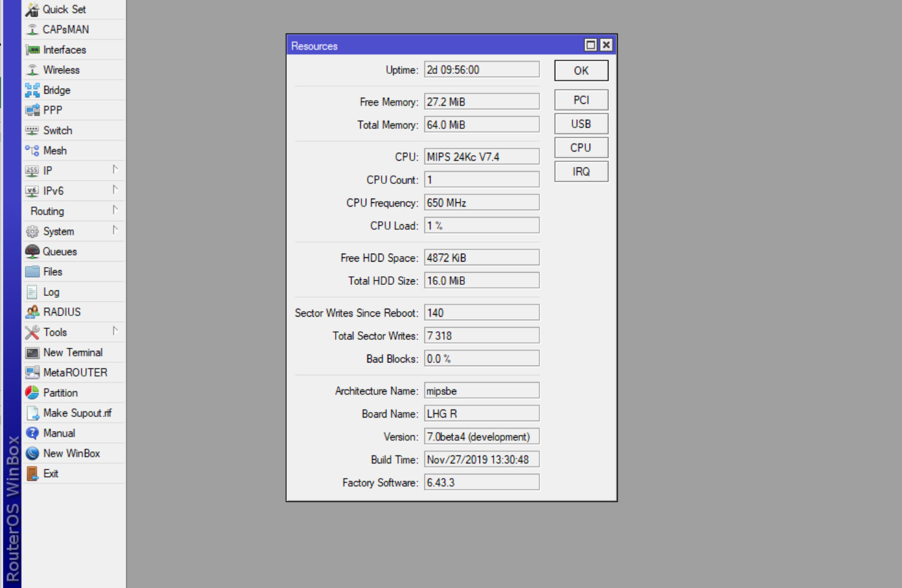902x588 pixels.
Task: Select the Total Sector Writes field
Action: click(482, 336)
